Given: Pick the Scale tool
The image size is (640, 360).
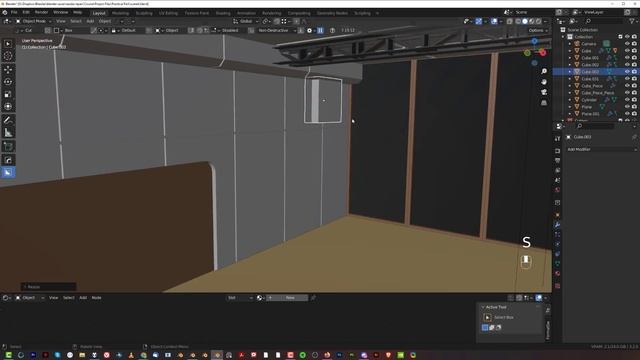Looking at the screenshot, I should coord(8,94).
